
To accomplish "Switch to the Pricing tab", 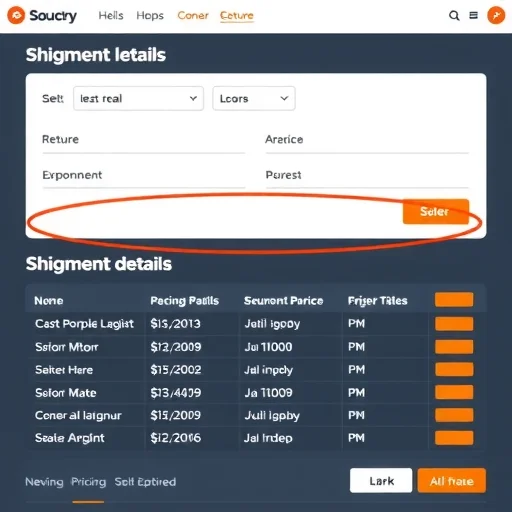I will click(89, 482).
